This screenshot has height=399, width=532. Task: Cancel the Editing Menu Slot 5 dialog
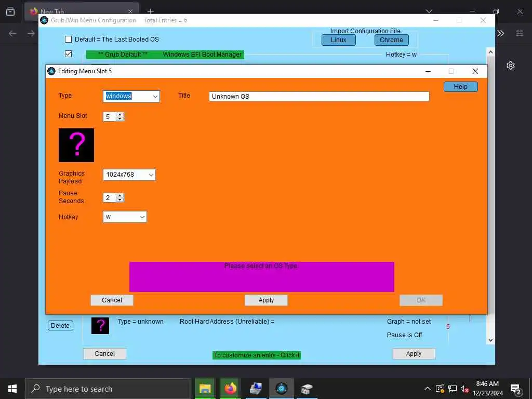[x=112, y=300]
